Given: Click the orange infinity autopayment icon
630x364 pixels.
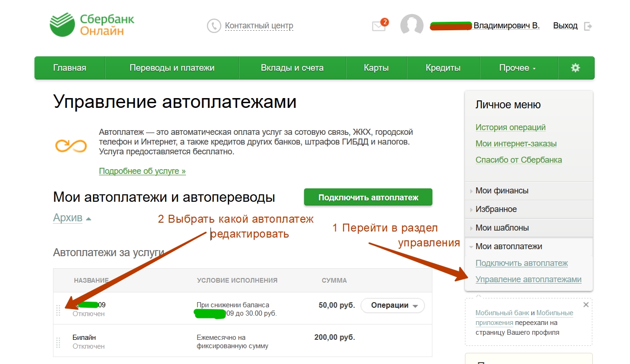Looking at the screenshot, I should click(71, 146).
